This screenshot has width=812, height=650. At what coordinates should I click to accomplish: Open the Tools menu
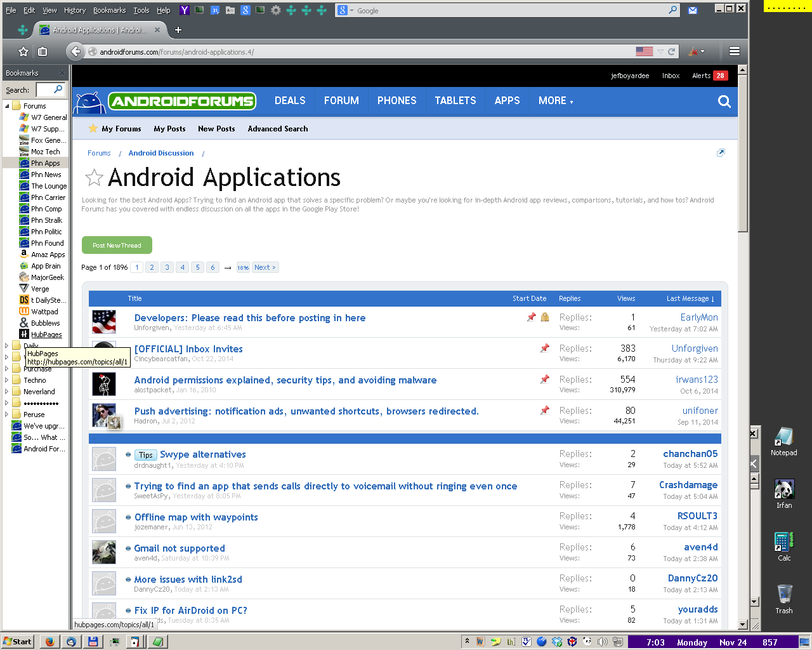point(141,10)
